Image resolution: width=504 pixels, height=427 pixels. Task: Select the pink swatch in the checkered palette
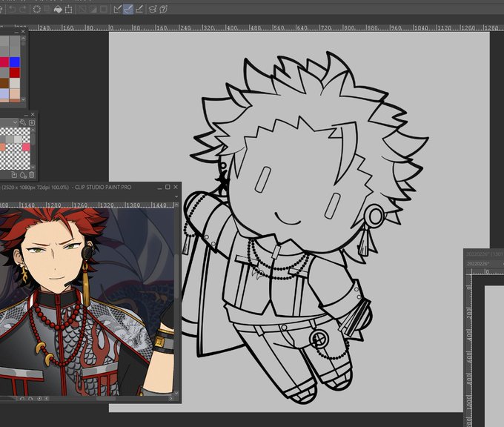(26, 147)
